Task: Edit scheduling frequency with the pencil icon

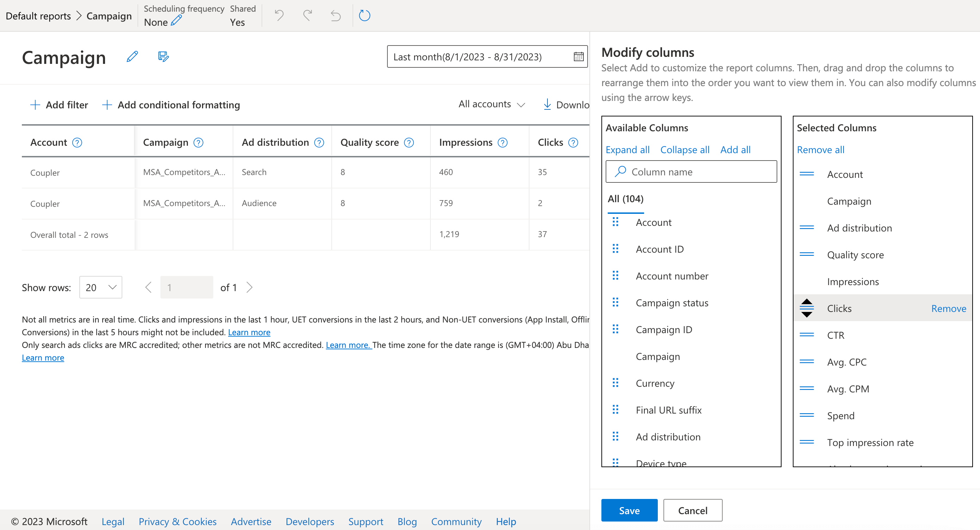Action: pos(176,21)
